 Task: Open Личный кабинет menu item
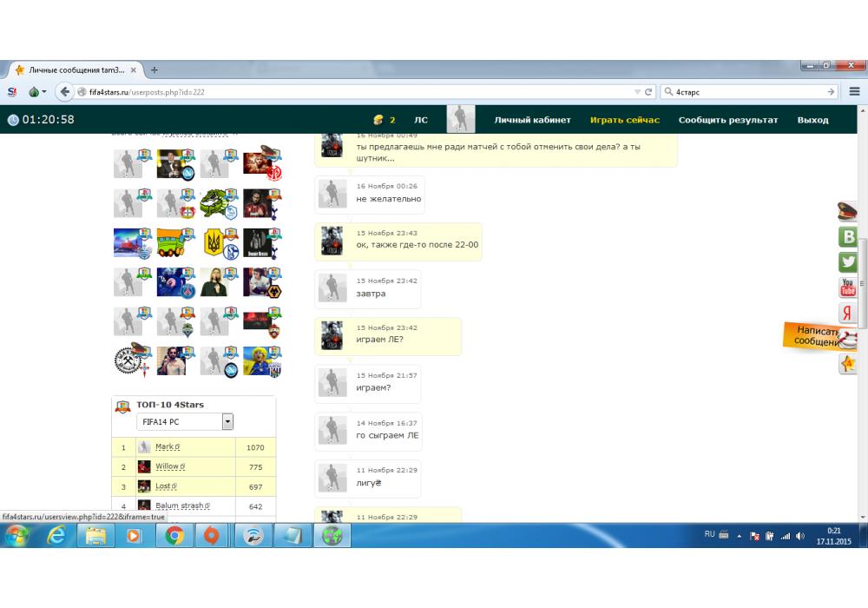532,120
